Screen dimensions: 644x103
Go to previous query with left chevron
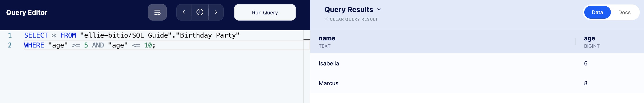click(184, 12)
